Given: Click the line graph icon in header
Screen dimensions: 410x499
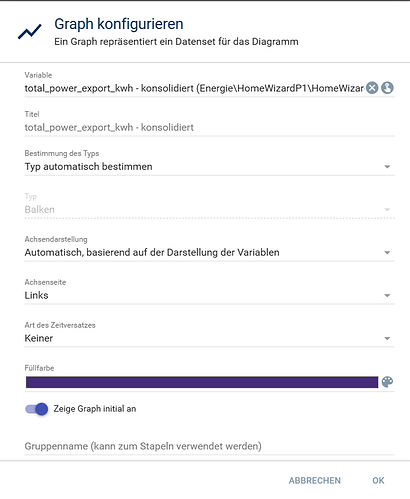Looking at the screenshot, I should click(30, 32).
